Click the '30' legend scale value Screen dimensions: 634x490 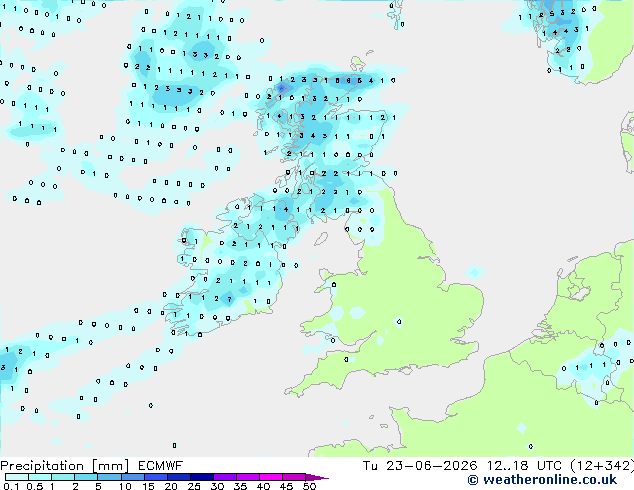[217, 486]
